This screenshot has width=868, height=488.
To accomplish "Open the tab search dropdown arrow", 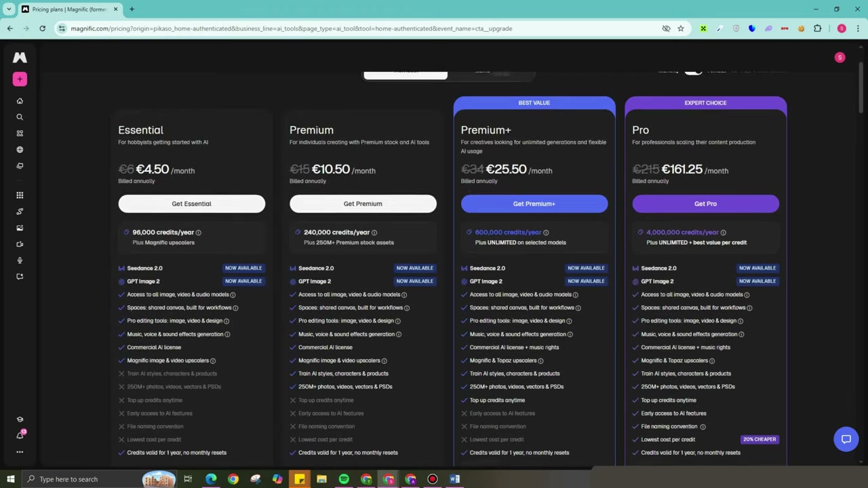I will [9, 9].
